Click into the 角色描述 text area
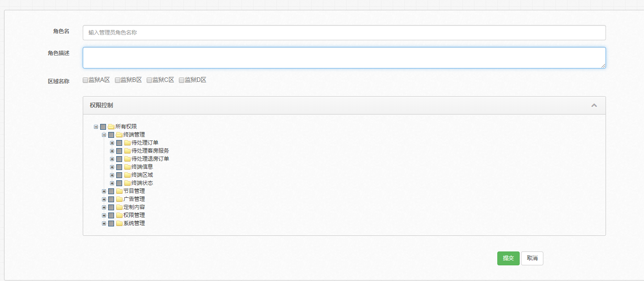The height and width of the screenshot is (281, 644). 344,58
